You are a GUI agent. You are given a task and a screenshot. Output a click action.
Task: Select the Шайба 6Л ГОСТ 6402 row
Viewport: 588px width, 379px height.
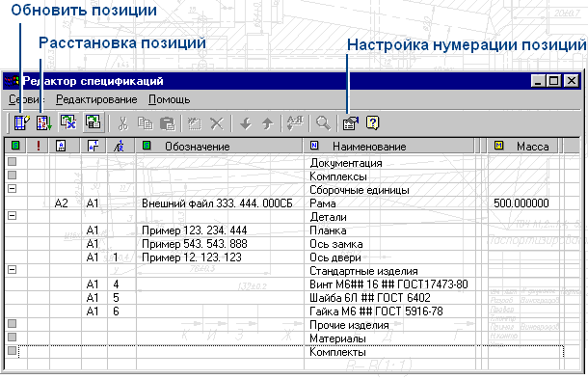[370, 298]
